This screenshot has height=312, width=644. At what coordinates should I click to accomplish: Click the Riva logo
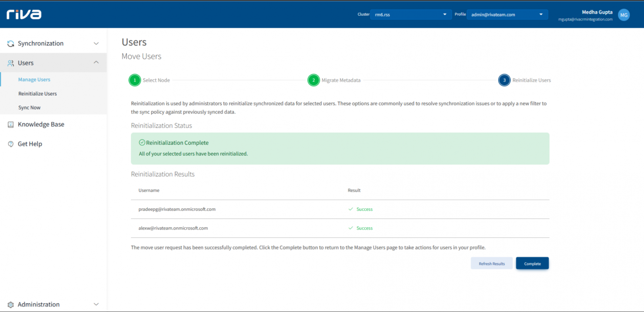(x=24, y=14)
